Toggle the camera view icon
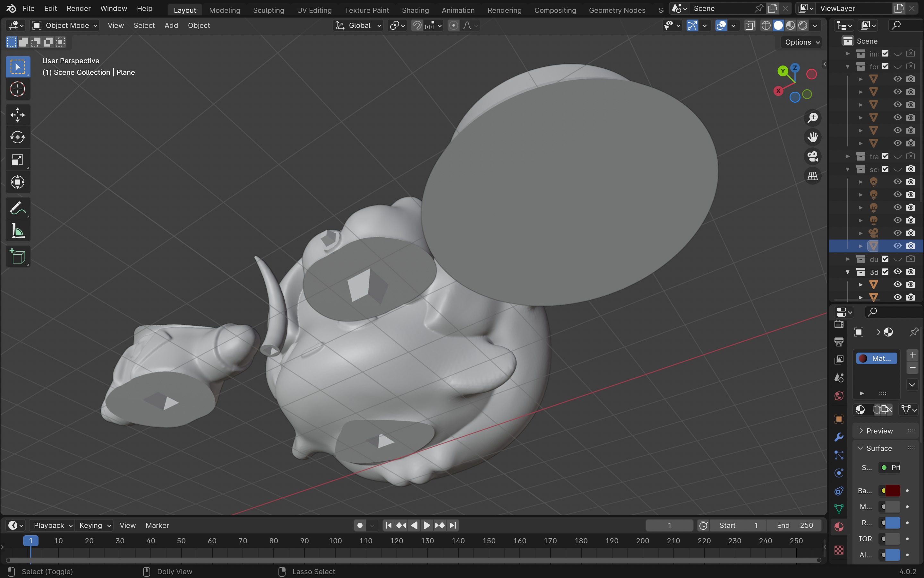The height and width of the screenshot is (578, 924). click(812, 156)
